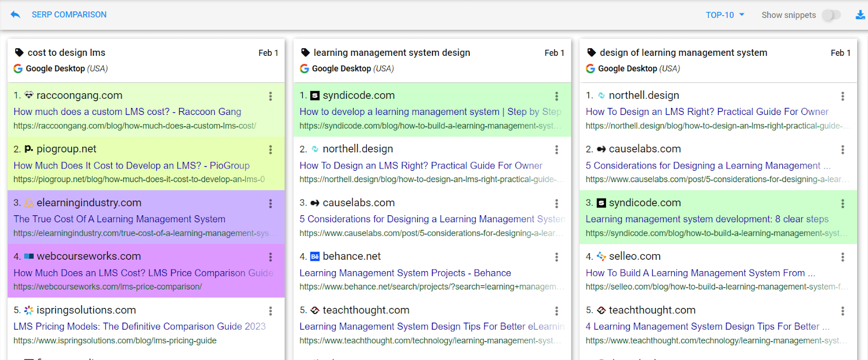Click tag icon for design of learning management system

(x=591, y=53)
